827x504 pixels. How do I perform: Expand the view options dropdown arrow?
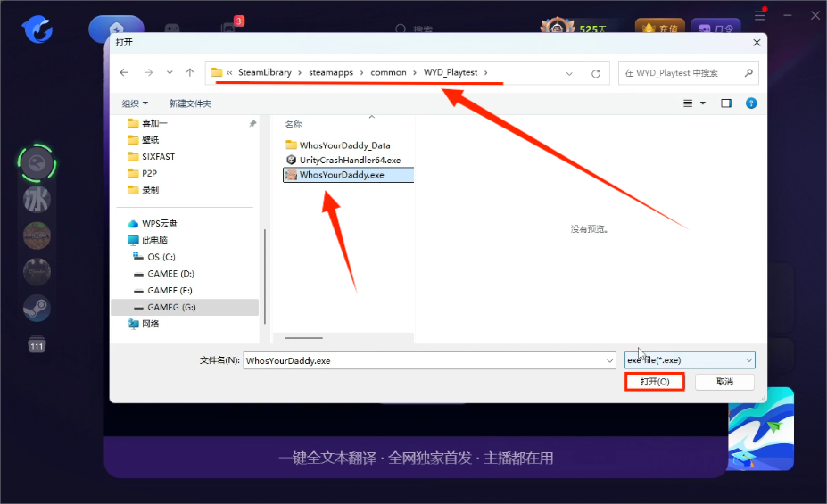702,103
